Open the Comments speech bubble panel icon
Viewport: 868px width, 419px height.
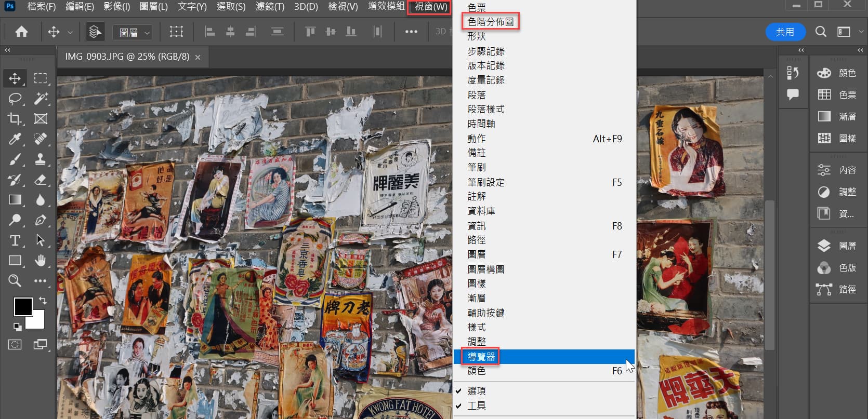(793, 94)
